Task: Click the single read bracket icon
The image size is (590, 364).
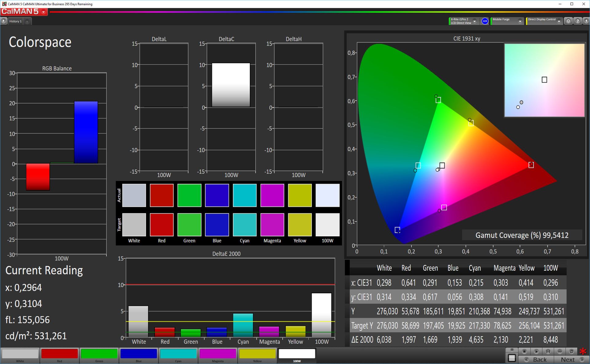Action: (x=548, y=351)
